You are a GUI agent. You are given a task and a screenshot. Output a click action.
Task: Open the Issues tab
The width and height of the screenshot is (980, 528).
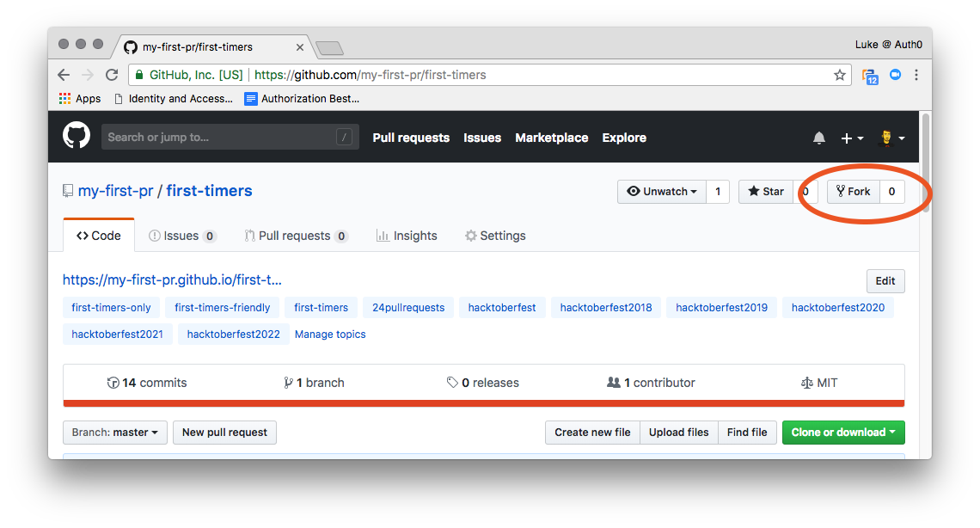(x=182, y=236)
